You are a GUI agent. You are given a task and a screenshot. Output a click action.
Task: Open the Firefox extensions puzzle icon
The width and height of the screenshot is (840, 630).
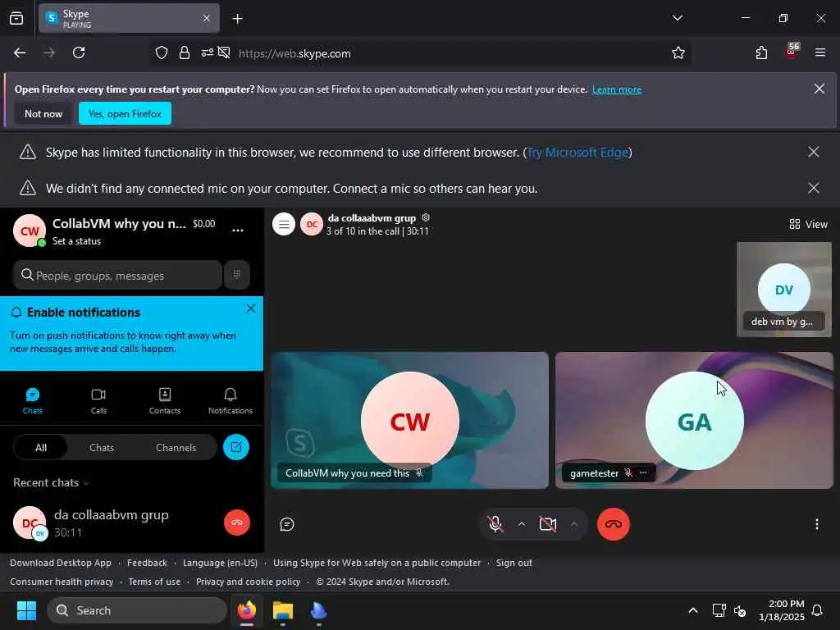pos(761,52)
